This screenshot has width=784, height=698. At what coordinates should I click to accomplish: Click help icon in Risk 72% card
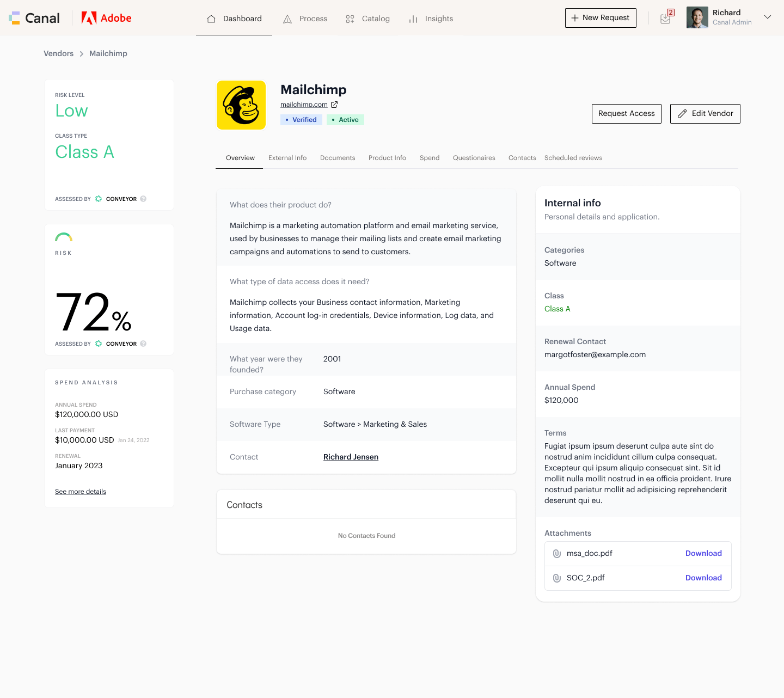pos(143,344)
